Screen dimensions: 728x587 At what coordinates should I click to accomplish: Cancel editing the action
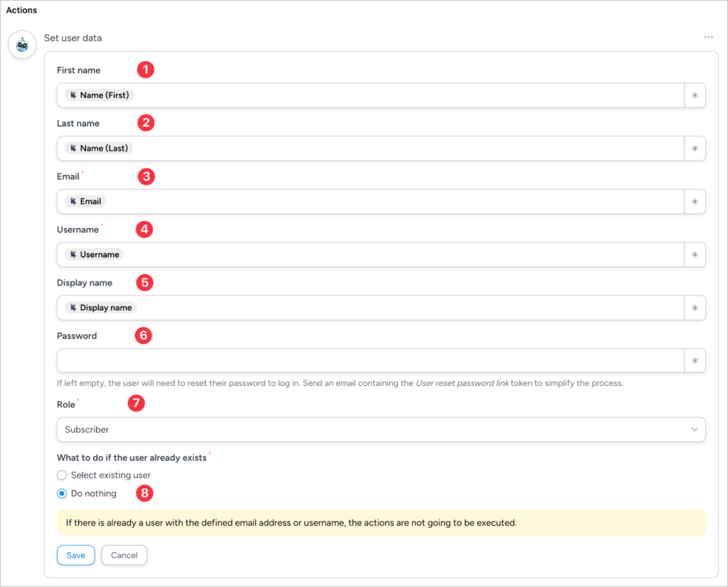click(124, 555)
